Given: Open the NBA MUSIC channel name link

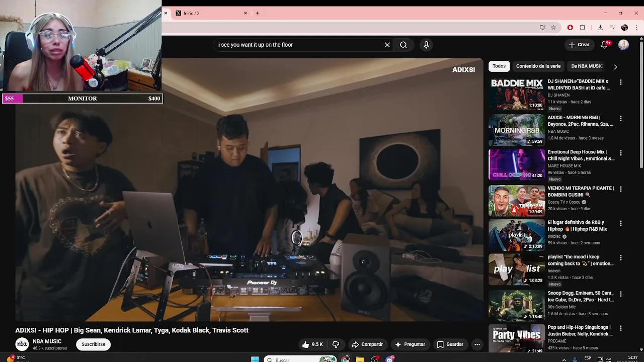Looking at the screenshot, I should (47, 341).
